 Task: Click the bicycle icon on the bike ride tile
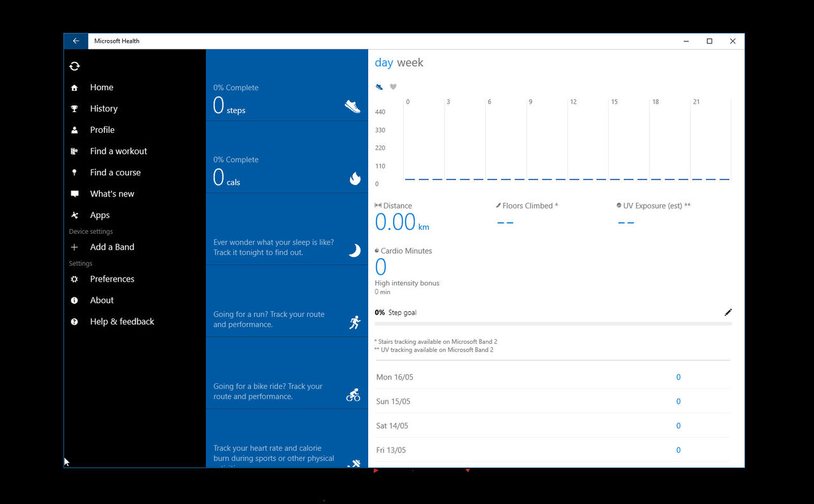[x=353, y=394]
